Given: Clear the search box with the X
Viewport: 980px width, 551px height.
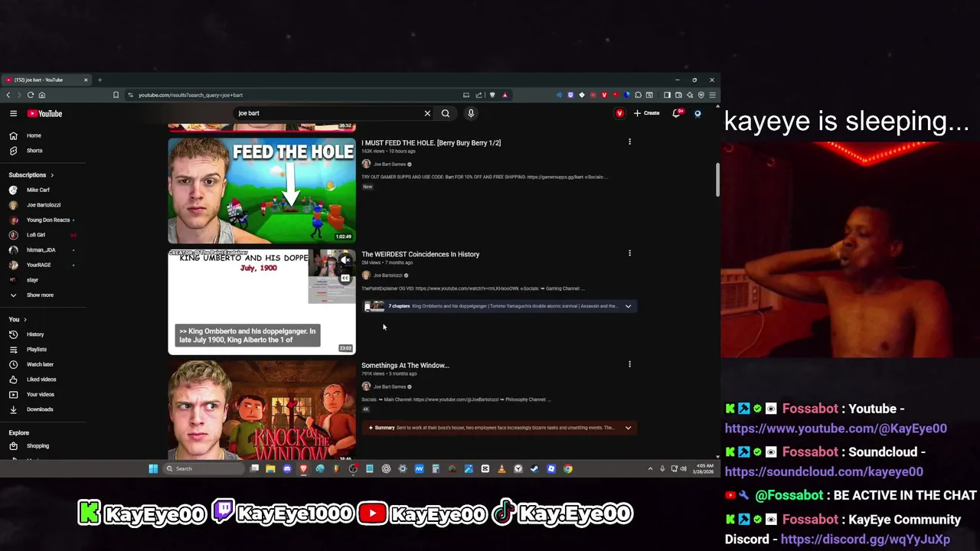Looking at the screenshot, I should point(427,113).
